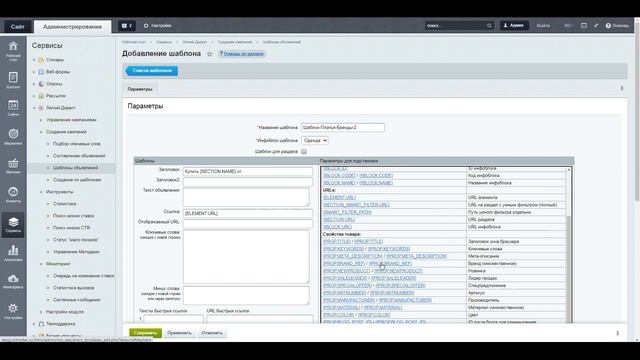Click the search magnifier icon
Viewport: 640px width, 360px height.
click(x=489, y=26)
